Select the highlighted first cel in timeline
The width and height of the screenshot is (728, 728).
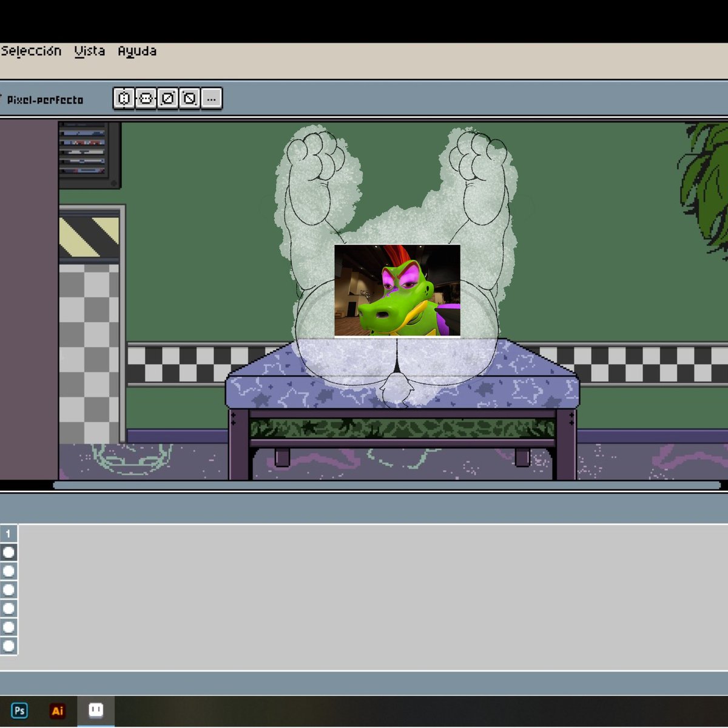8,553
